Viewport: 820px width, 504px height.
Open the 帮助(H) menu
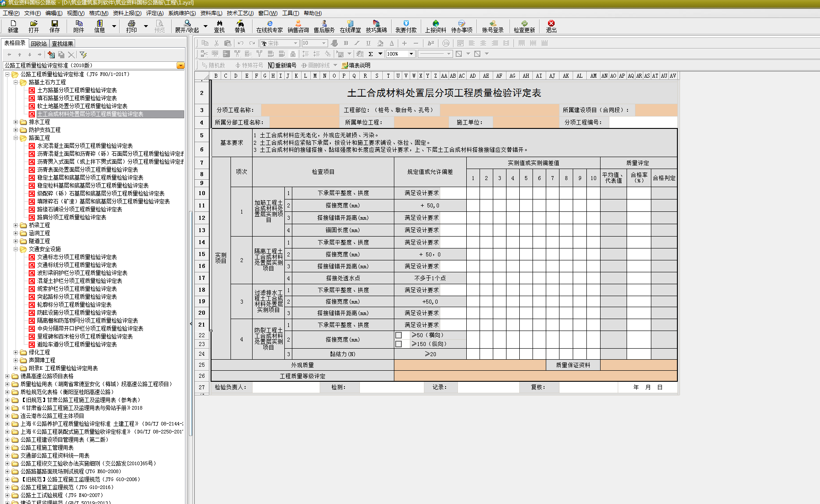click(313, 13)
